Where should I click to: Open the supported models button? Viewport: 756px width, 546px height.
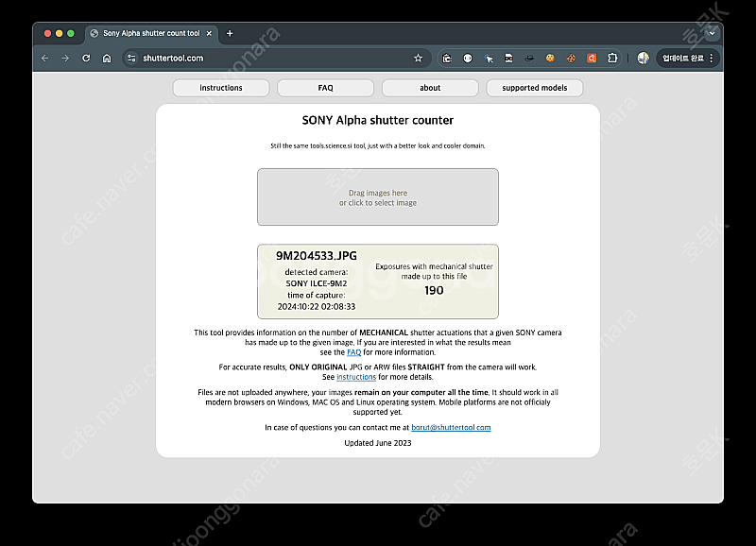pyautogui.click(x=535, y=88)
